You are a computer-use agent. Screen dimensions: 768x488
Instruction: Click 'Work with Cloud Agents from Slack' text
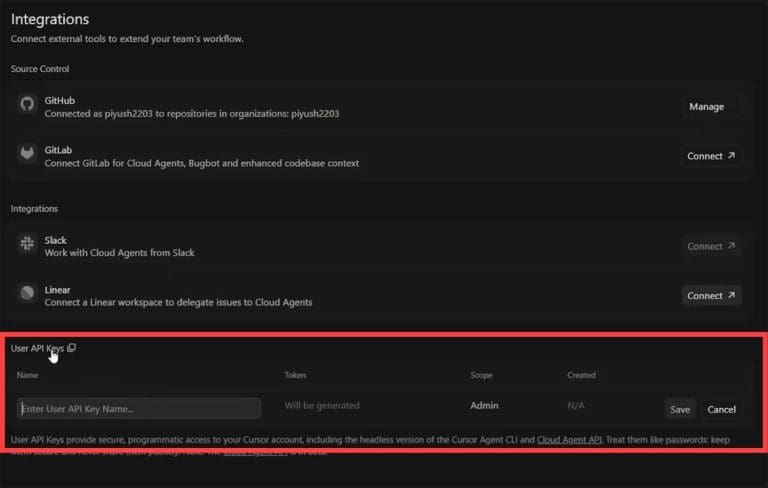tap(120, 253)
